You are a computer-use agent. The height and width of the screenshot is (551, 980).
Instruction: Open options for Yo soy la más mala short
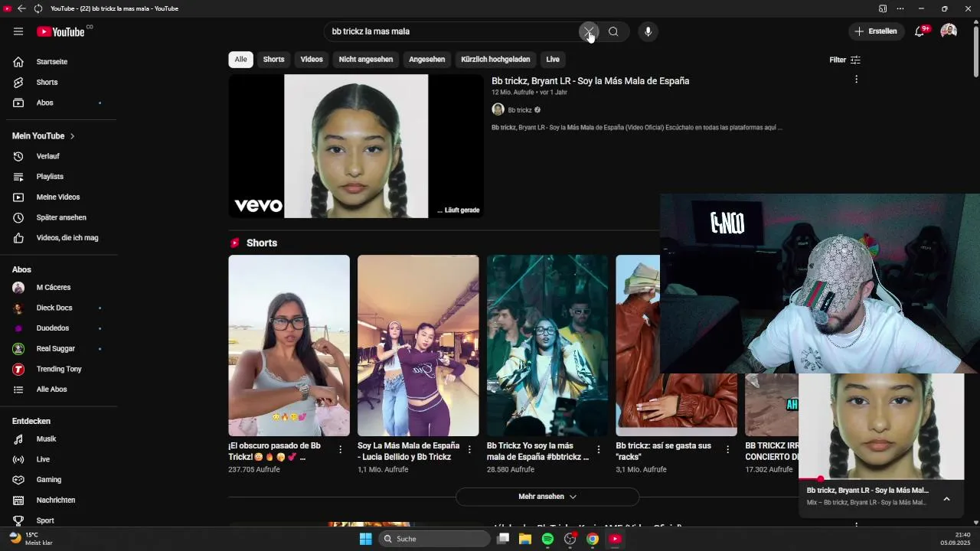tap(599, 450)
